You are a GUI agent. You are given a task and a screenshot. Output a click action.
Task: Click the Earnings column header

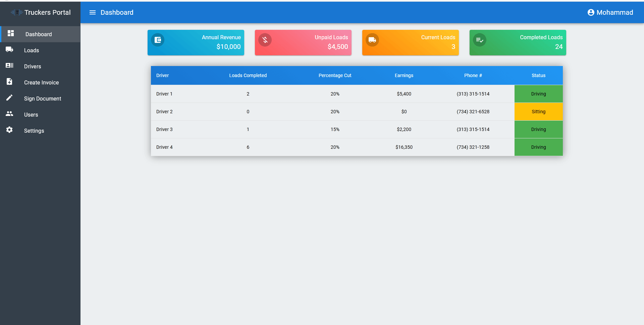click(x=404, y=75)
